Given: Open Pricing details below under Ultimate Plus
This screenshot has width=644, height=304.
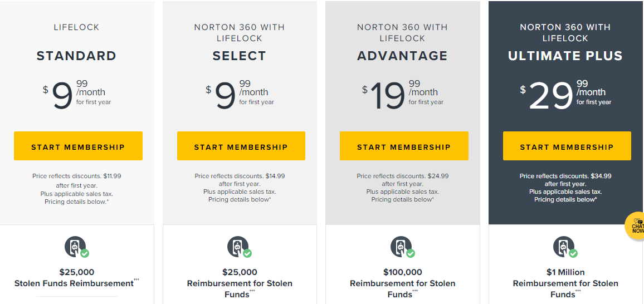Looking at the screenshot, I should pyautogui.click(x=565, y=199).
